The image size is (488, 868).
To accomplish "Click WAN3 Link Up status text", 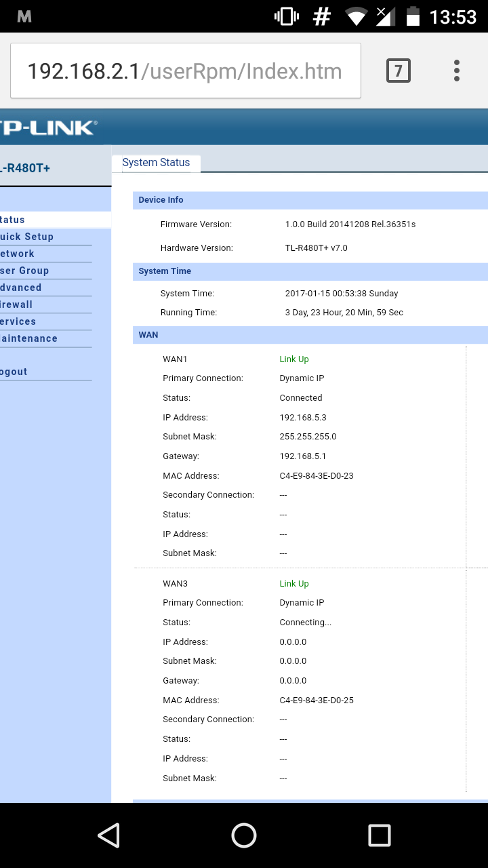I will pos(294,584).
